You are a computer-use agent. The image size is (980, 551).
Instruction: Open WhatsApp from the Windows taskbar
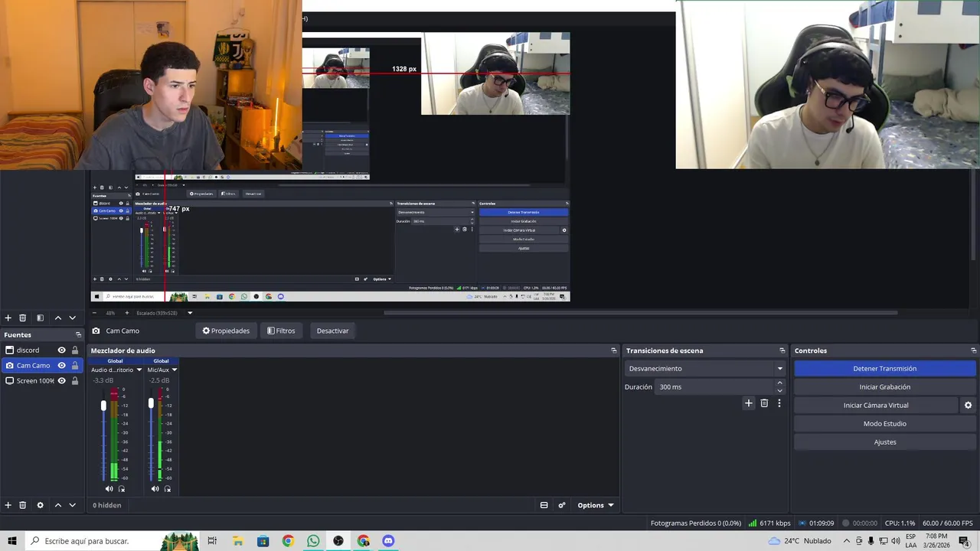313,541
